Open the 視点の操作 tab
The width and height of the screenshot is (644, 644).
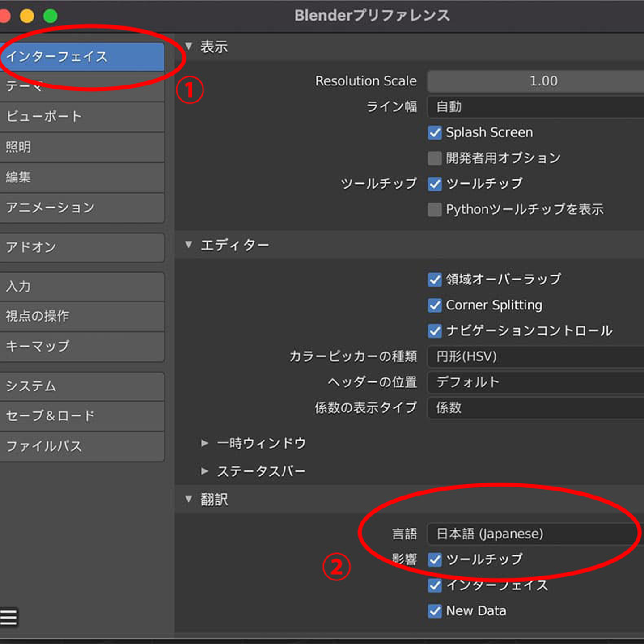[82, 317]
